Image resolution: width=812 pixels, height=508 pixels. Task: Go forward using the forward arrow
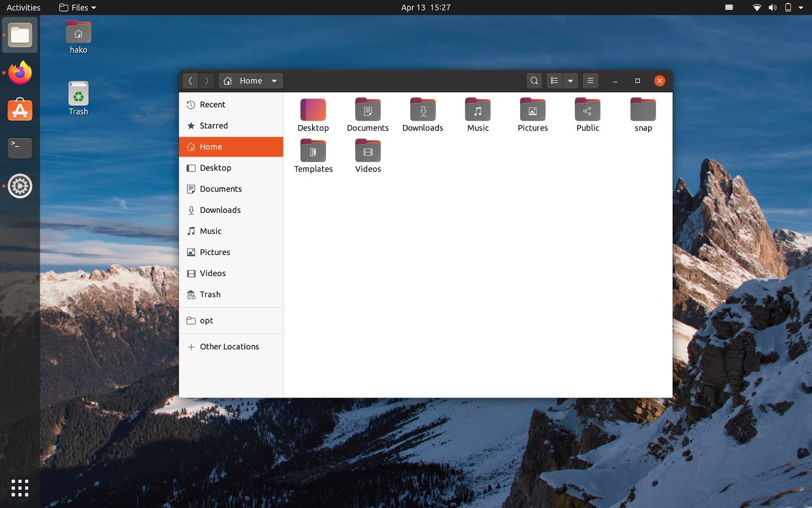tap(207, 81)
